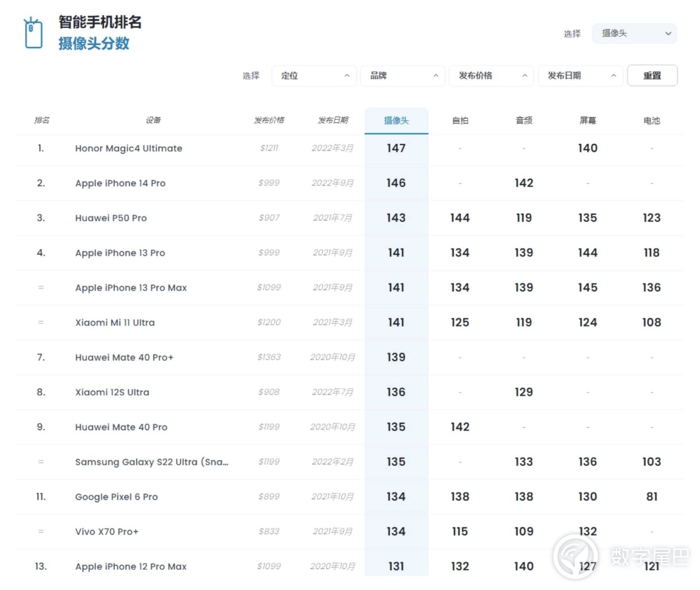Click price $907 for Huawei P50 Pro

point(269,218)
